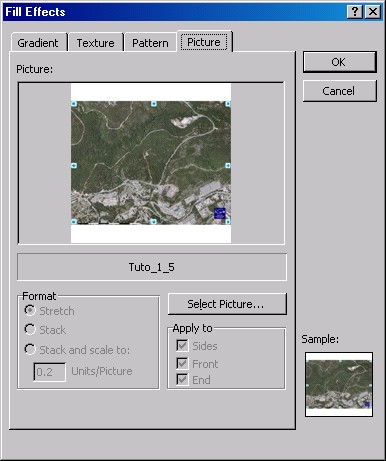The image size is (386, 461).
Task: Click the Help question mark icon
Action: pos(355,12)
